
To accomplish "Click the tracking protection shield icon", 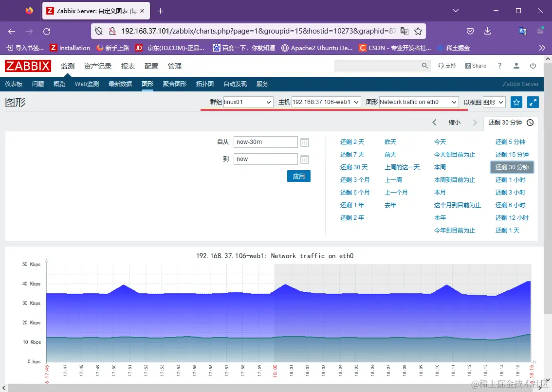I will (99, 31).
